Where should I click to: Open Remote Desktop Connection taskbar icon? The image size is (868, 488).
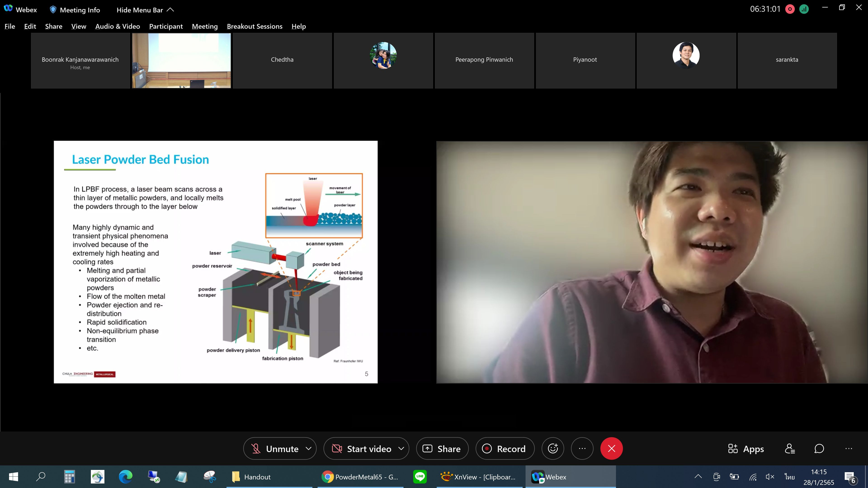[x=154, y=477]
